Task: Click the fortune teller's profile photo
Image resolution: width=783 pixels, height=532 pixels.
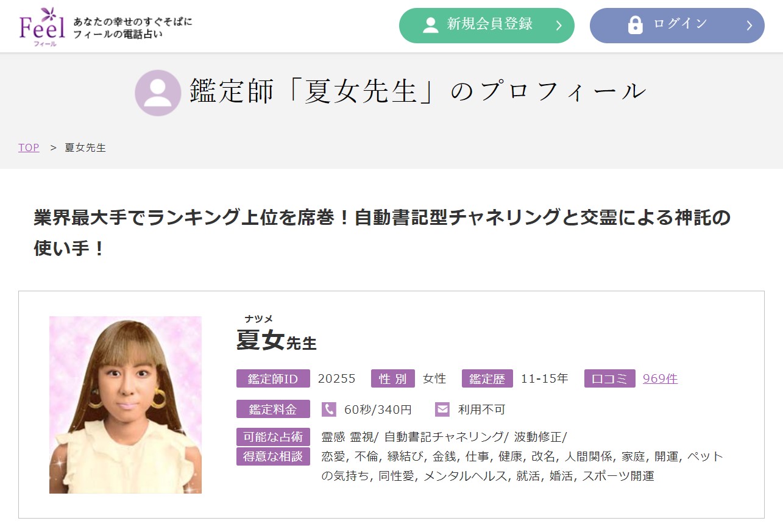Action: pyautogui.click(x=126, y=405)
